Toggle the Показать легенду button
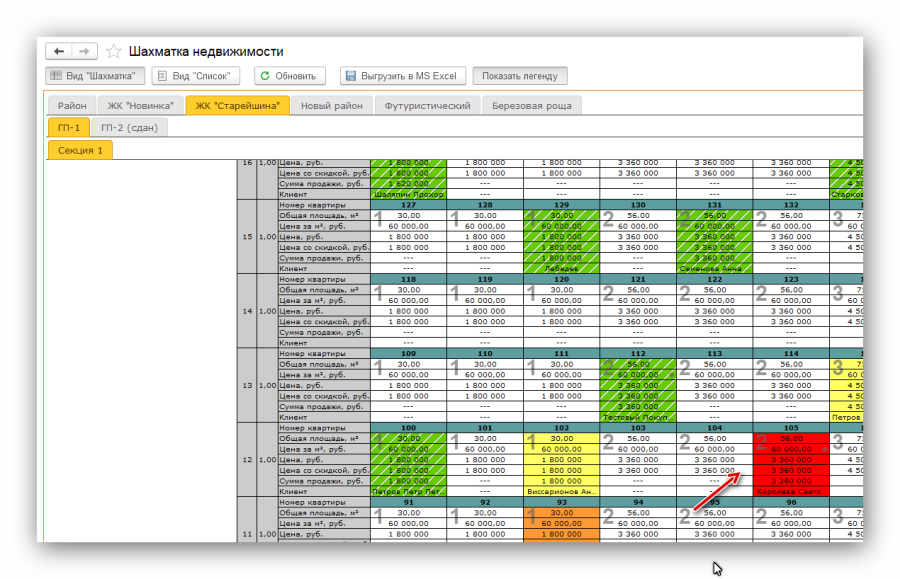Screen dimensions: 900x579 (x=520, y=76)
